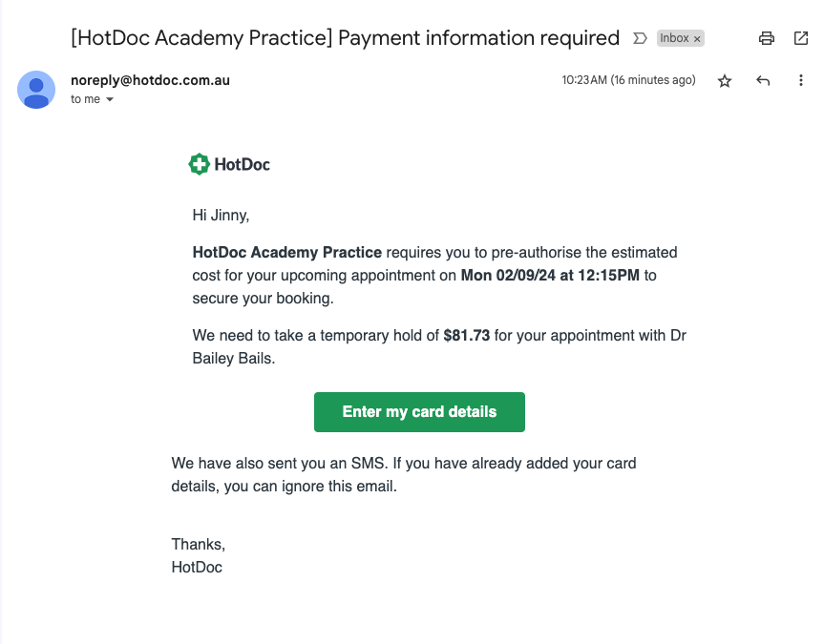This screenshot has height=644, width=824.
Task: Remove the Inbox label via x
Action: 697,39
